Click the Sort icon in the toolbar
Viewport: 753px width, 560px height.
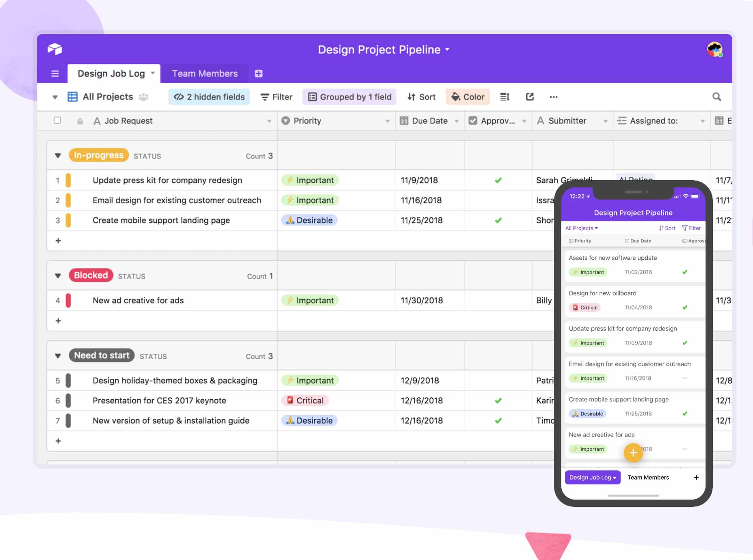421,97
